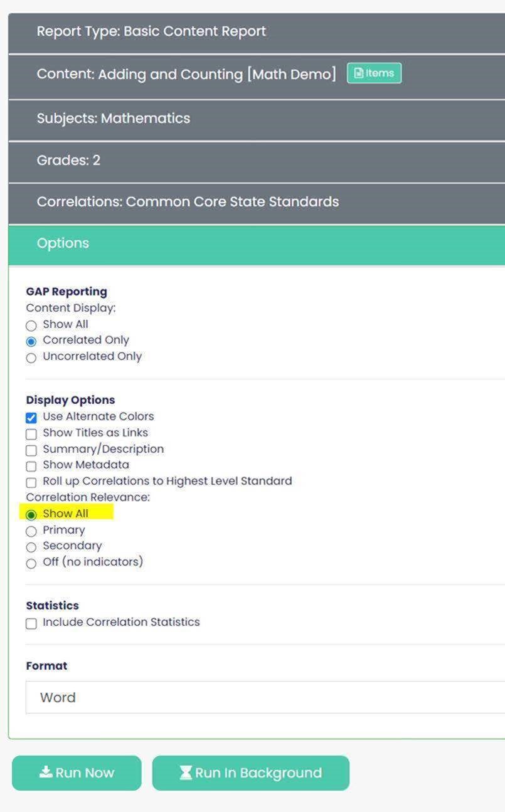Open the Format dropdown showing Word
The width and height of the screenshot is (505, 812).
click(265, 697)
